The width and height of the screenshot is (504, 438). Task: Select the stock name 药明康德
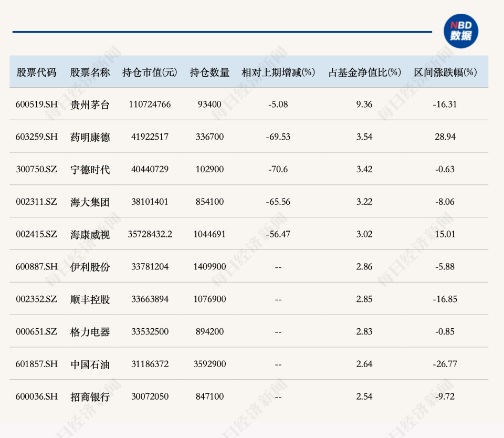click(90, 137)
